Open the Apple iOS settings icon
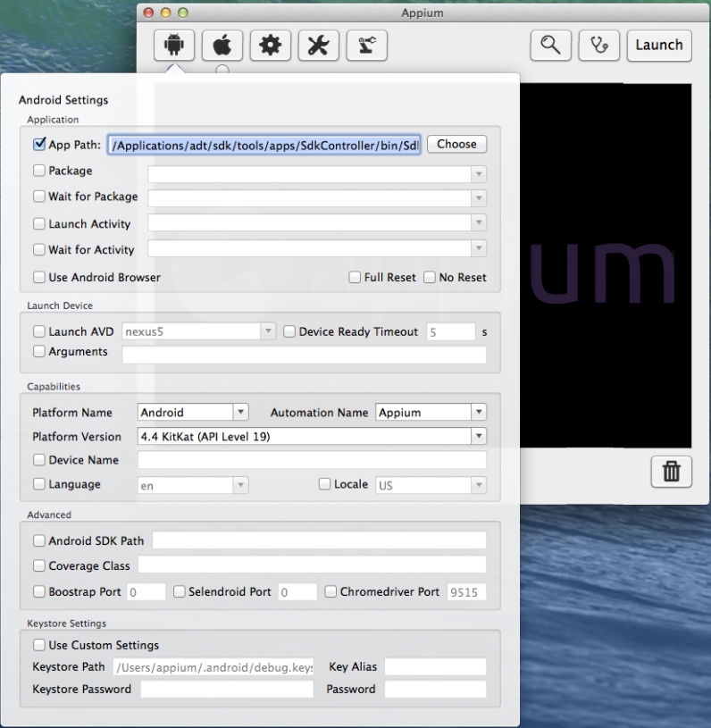Viewport: 711px width, 728px height. [x=222, y=46]
